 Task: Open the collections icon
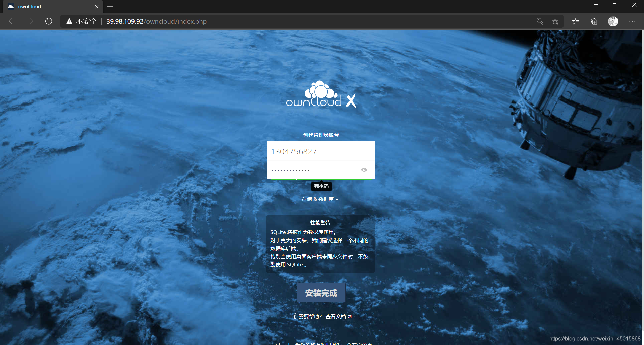coord(594,21)
